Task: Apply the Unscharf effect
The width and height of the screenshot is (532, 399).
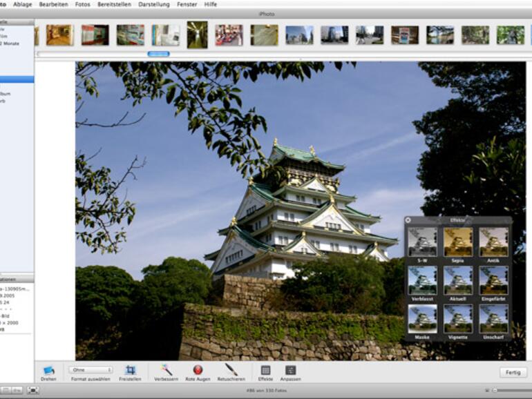Action: point(494,319)
